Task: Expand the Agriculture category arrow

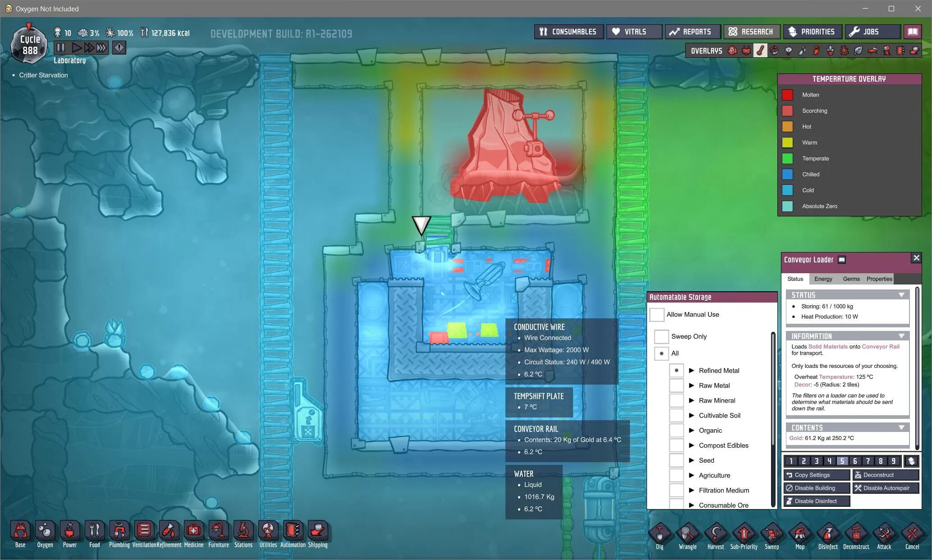Action: [691, 475]
